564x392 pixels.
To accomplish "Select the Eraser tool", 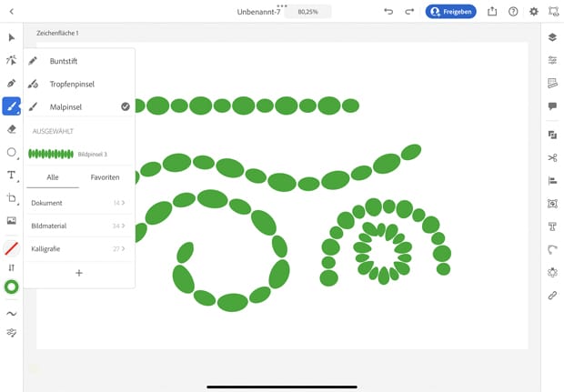I will coord(12,129).
